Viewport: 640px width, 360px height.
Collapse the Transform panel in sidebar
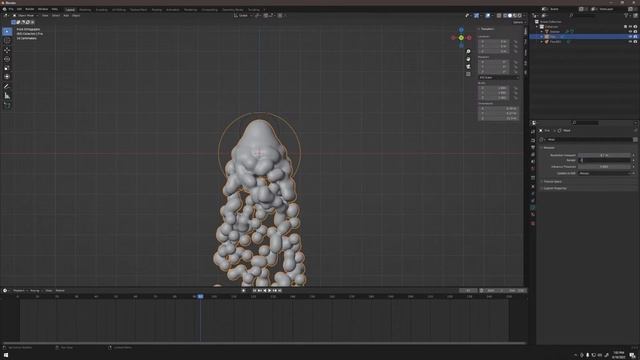[x=487, y=29]
